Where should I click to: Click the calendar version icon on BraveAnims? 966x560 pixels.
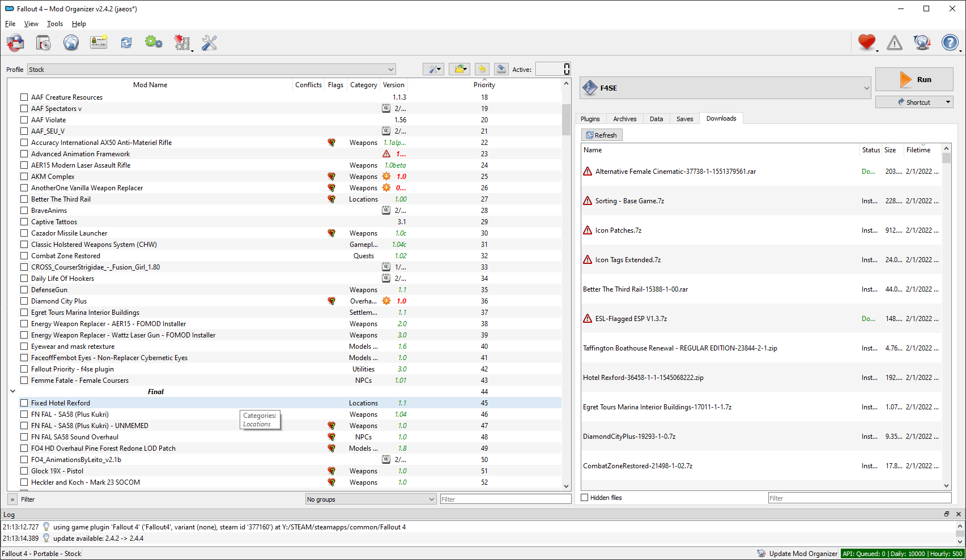pos(386,211)
